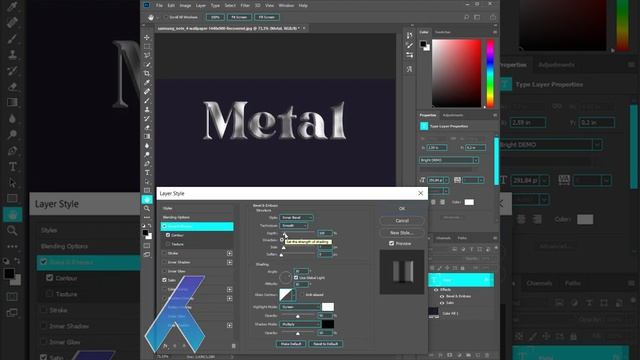Select the Eyedropper tool in the front window
This screenshot has width=640, height=360.
[147, 82]
